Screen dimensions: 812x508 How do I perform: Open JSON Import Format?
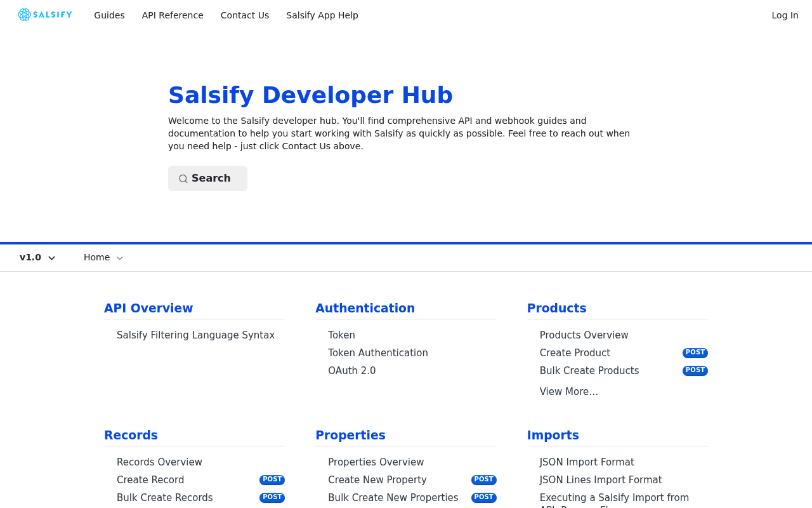point(587,462)
